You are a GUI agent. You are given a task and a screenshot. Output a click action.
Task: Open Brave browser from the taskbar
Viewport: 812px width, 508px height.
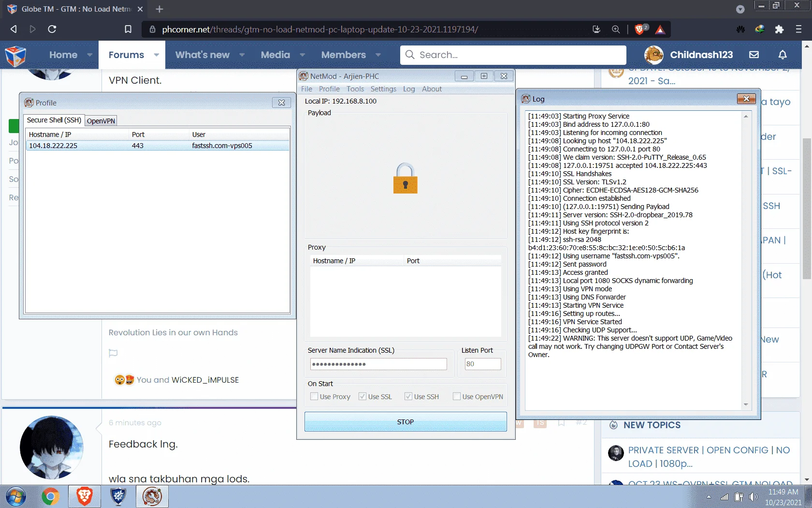[85, 497]
